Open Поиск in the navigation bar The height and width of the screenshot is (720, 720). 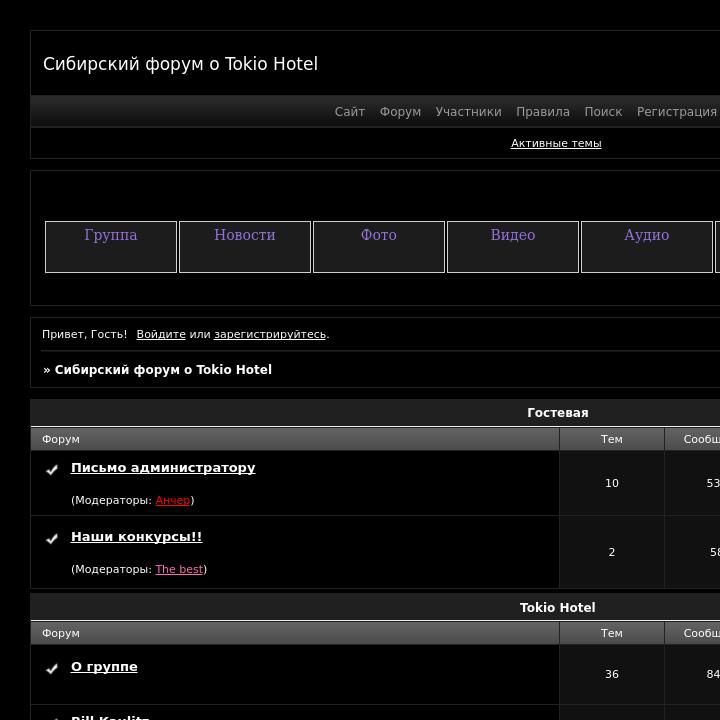pyautogui.click(x=603, y=112)
